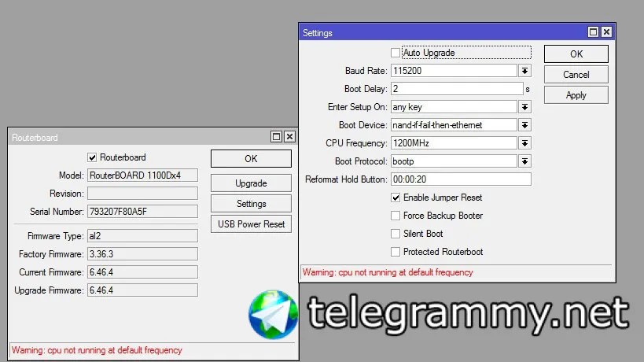
Task: Maximize the Routerboard window
Action: (277, 136)
